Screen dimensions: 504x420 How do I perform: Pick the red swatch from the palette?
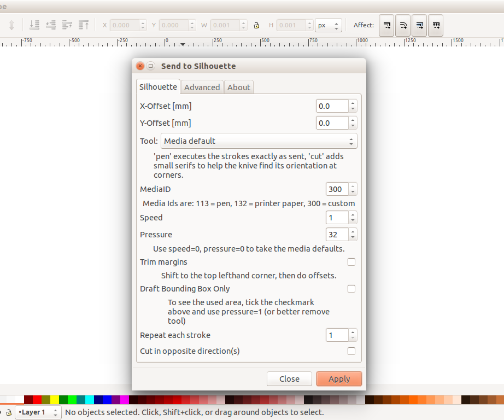click(x=37, y=399)
